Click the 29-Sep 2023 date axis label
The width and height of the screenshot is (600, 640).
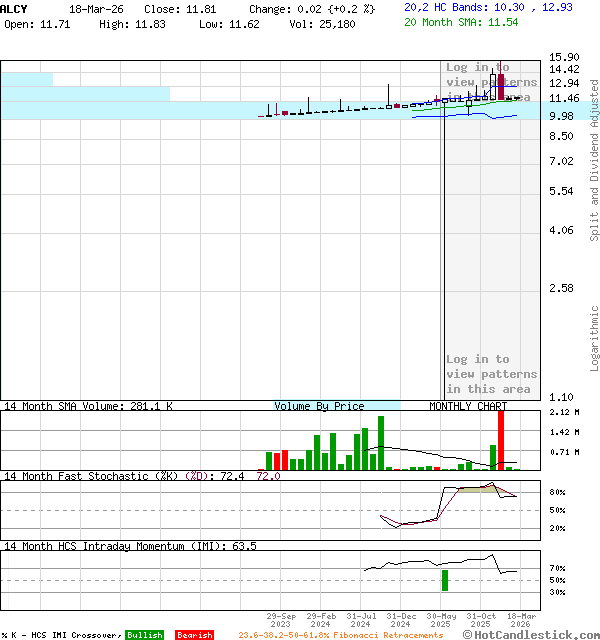[281, 620]
